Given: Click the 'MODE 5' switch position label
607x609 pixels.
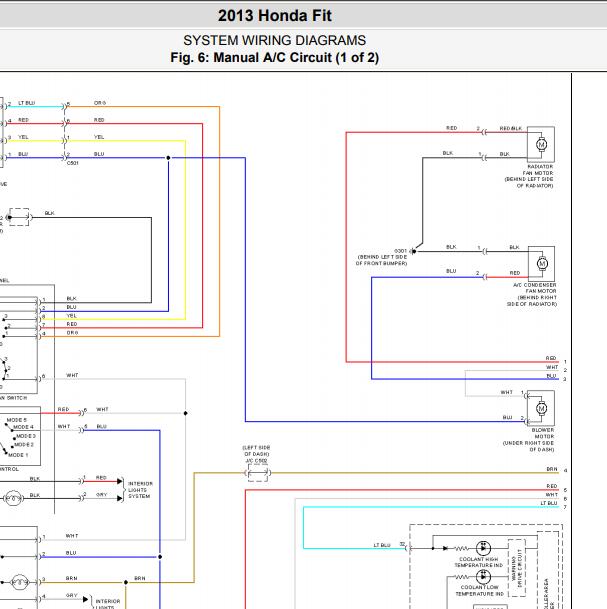Looking at the screenshot, I should point(17,420).
